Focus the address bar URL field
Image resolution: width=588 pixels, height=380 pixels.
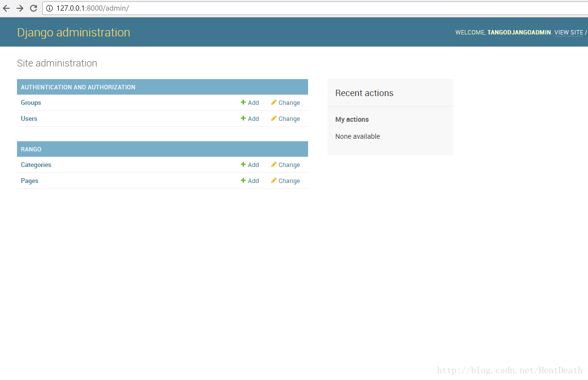point(315,8)
